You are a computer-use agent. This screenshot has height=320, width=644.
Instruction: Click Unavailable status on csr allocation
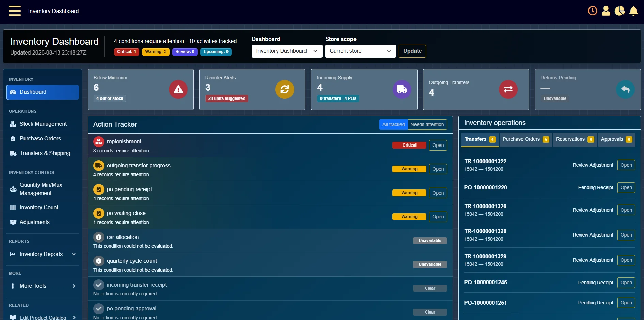click(430, 241)
